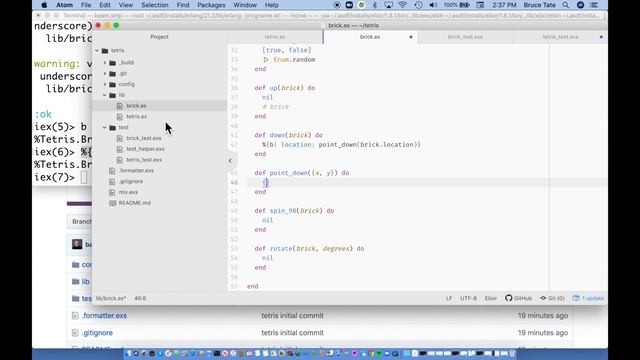Open the Packages menu
The width and height of the screenshot is (640, 360).
[x=211, y=5]
